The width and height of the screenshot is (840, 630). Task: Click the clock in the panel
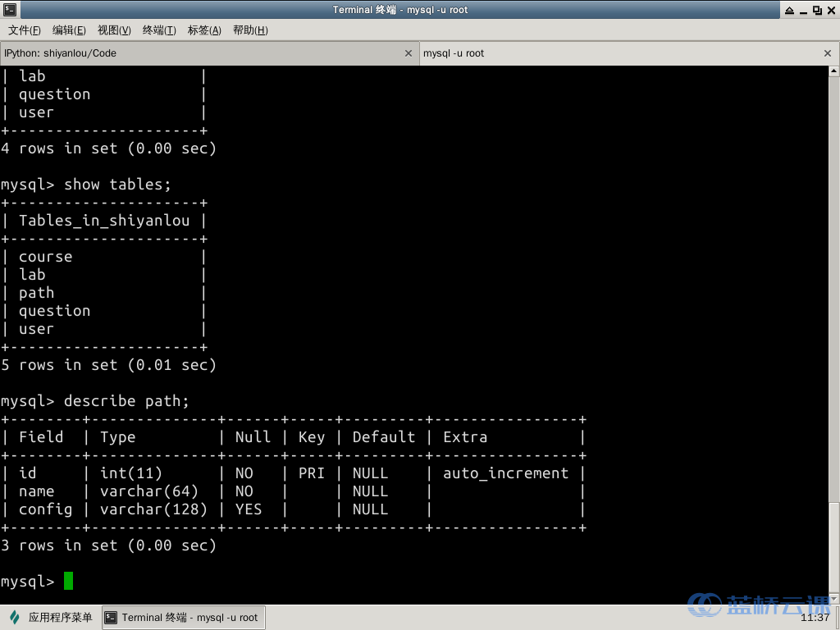(815, 618)
